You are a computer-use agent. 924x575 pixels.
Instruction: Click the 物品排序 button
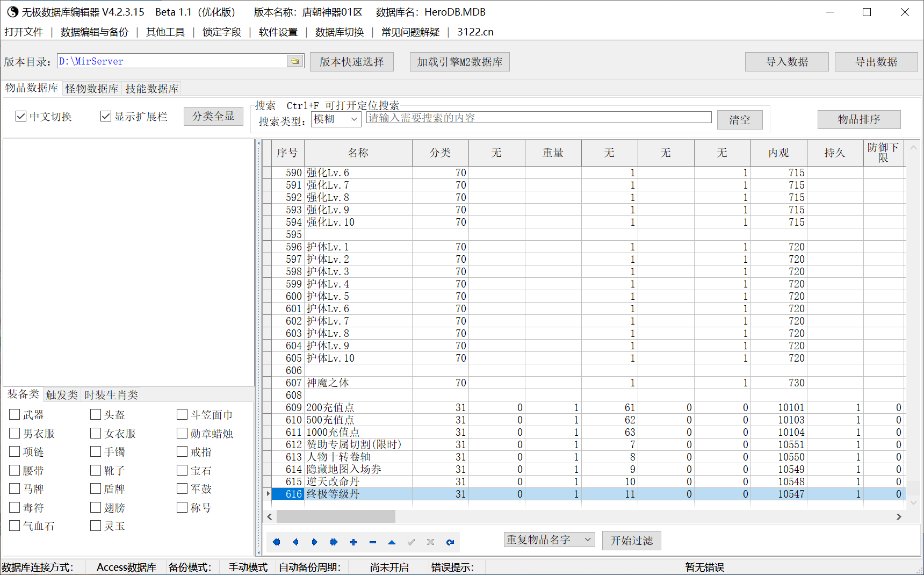pos(859,119)
